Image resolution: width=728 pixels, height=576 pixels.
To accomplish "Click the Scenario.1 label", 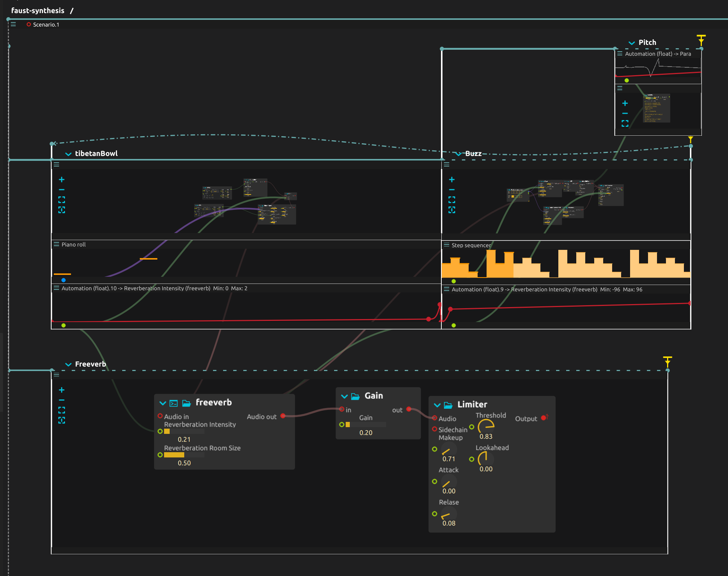I will tap(46, 25).
